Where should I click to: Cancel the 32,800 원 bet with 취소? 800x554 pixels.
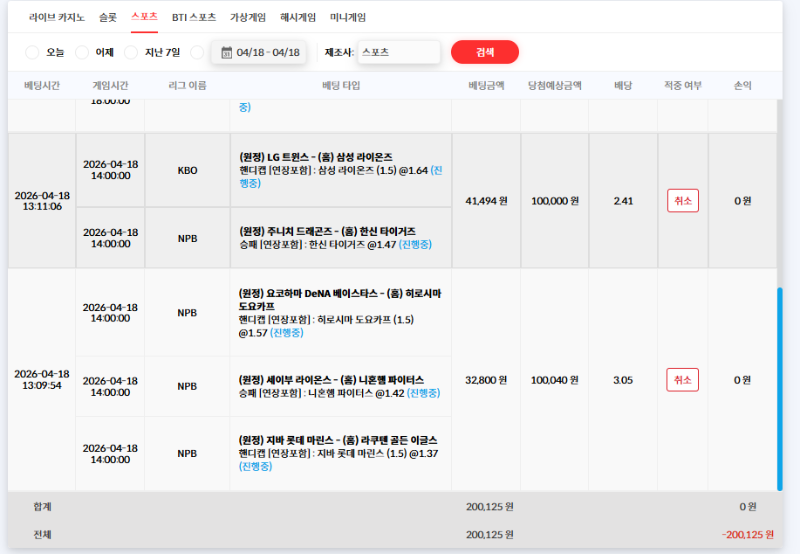pos(683,380)
